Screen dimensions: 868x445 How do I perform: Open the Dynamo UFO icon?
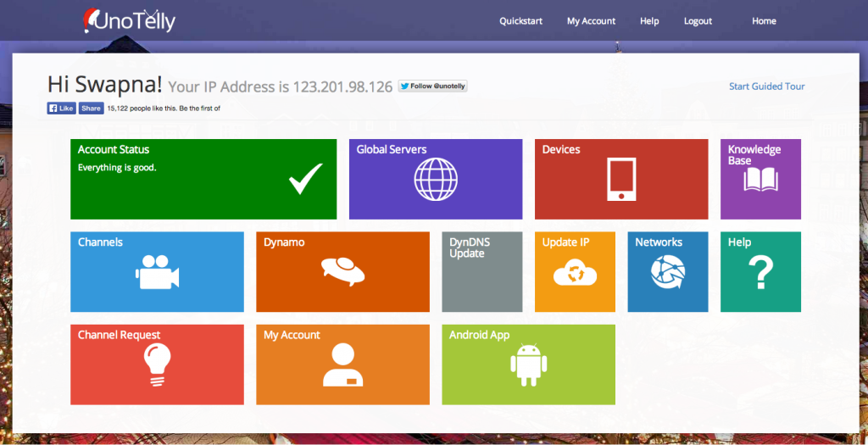tap(342, 272)
